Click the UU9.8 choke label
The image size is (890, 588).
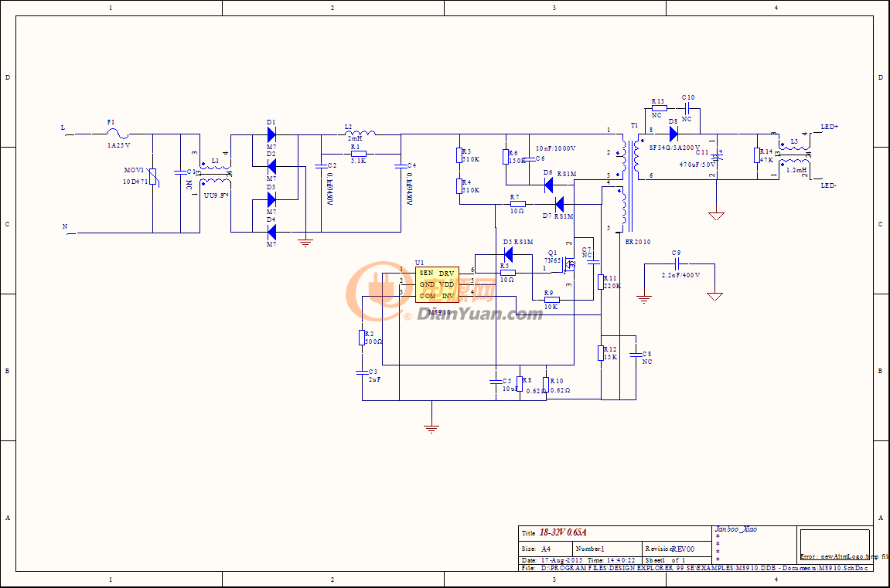pyautogui.click(x=214, y=195)
